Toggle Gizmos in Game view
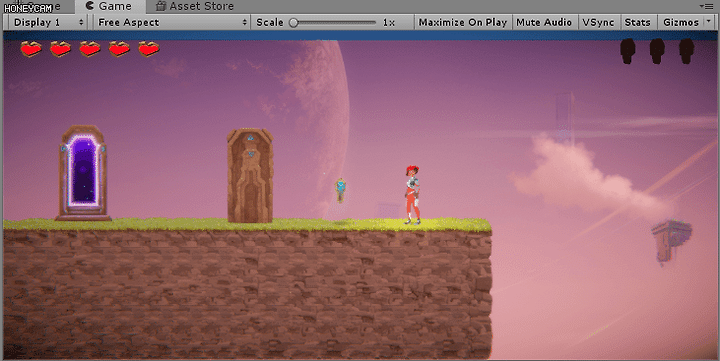This screenshot has width=720, height=361. coord(681,23)
